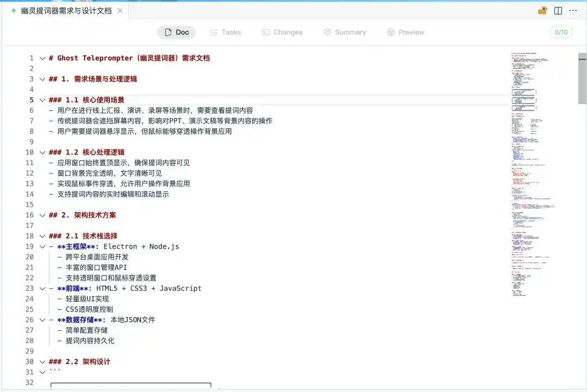Open the more options ellipsis menu

click(x=573, y=9)
